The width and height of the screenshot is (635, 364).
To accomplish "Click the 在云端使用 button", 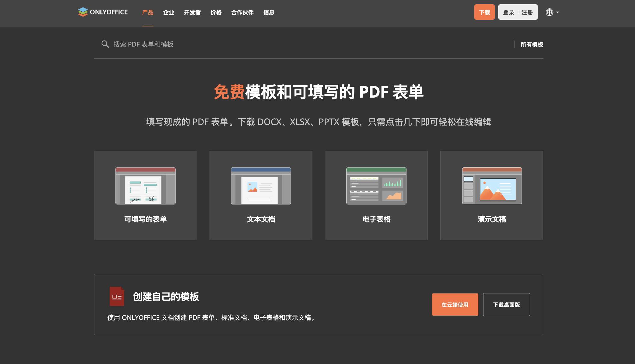I will [x=455, y=305].
